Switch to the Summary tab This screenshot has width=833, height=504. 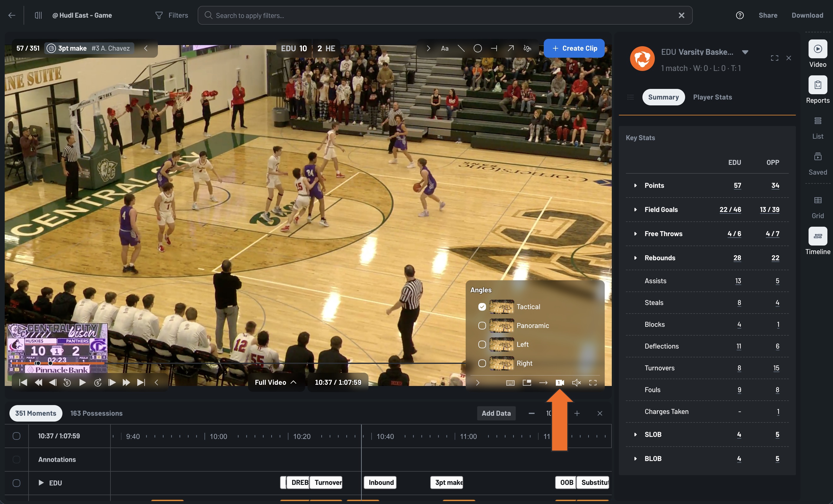(x=663, y=97)
